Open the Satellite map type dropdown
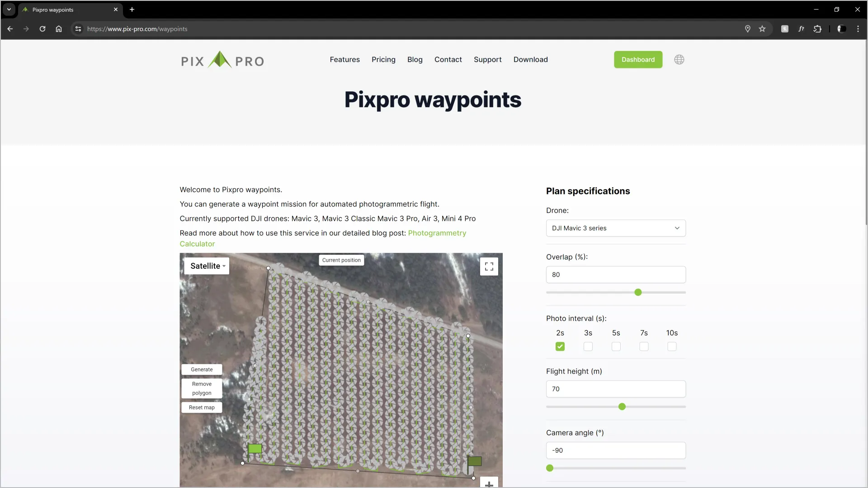Viewport: 868px width, 488px height. (x=207, y=266)
